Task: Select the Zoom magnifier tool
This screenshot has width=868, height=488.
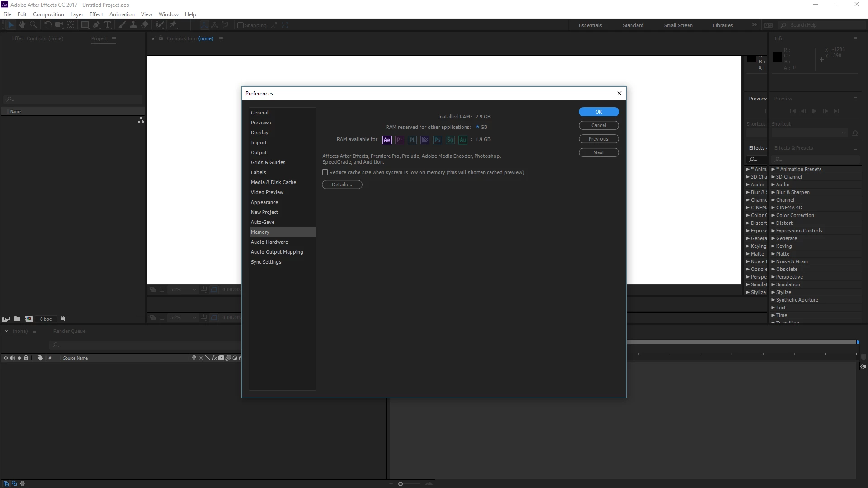Action: tap(33, 25)
